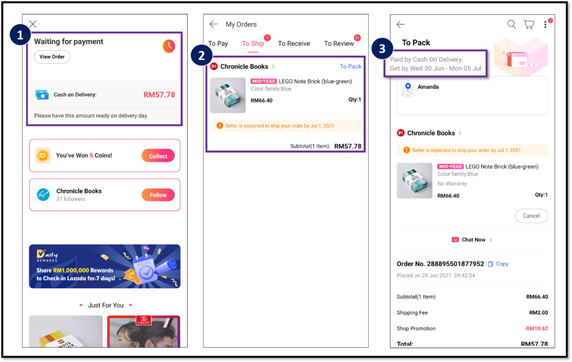Screen dimensions: 572x362
Task: Open search in order details
Action: (x=511, y=24)
